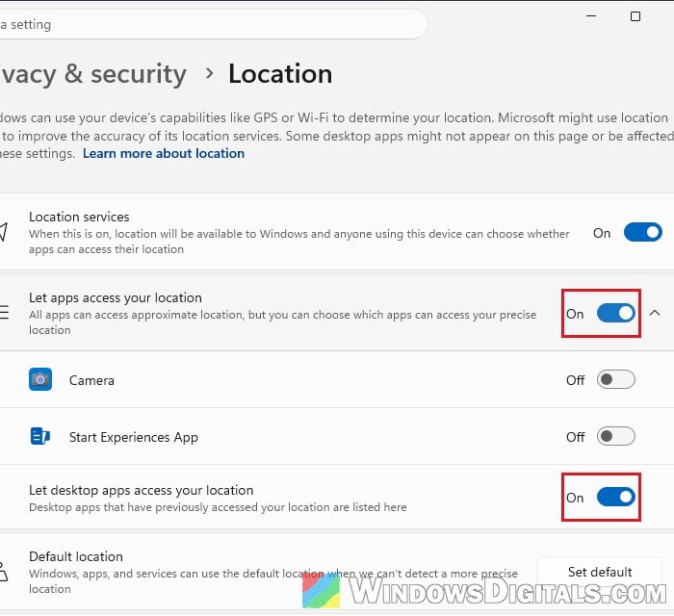Open the Learn more about location link
The image size is (674, 616).
tap(164, 153)
